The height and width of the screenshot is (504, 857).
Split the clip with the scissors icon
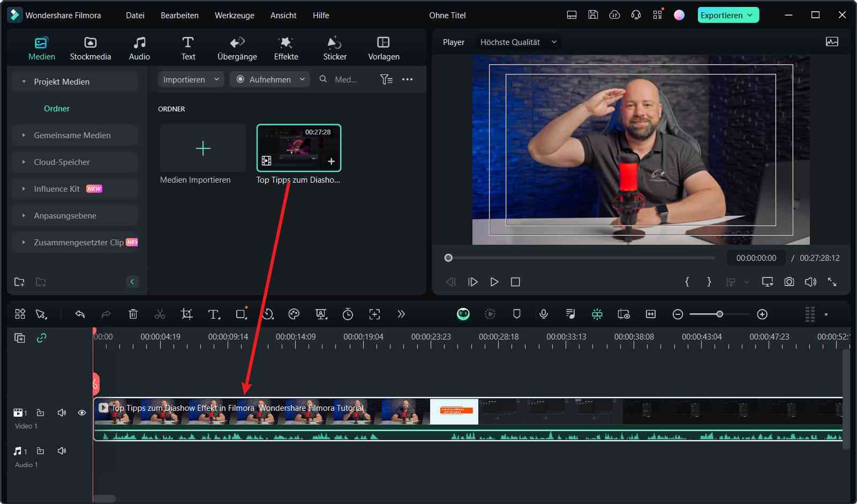[160, 314]
